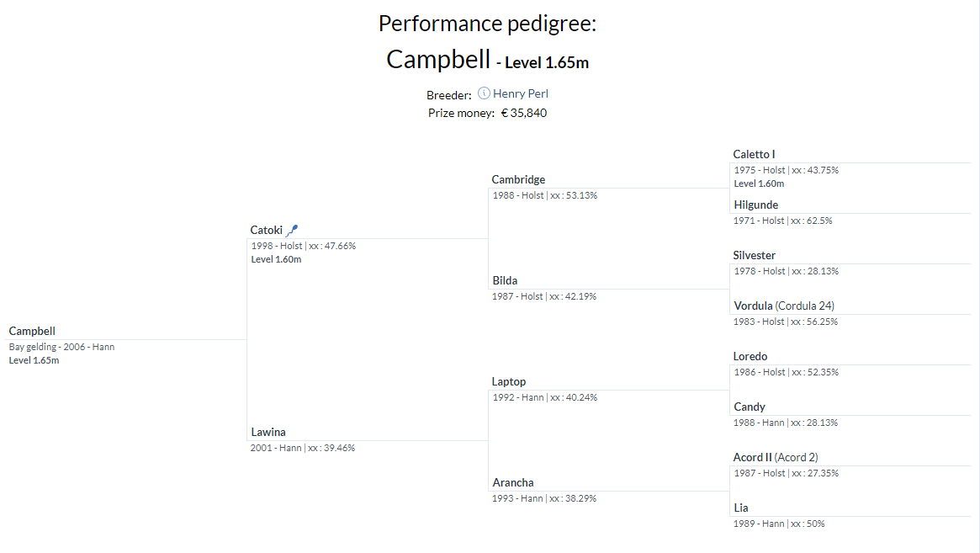Click the info icon beside Henry Perl
Viewport: 980px width, 553px height.
point(484,93)
